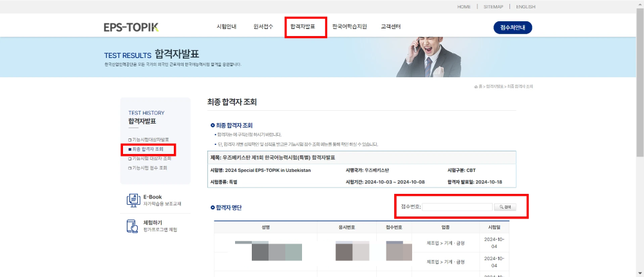The width and height of the screenshot is (644, 277).
Task: Click the 검색 search button
Action: point(505,207)
